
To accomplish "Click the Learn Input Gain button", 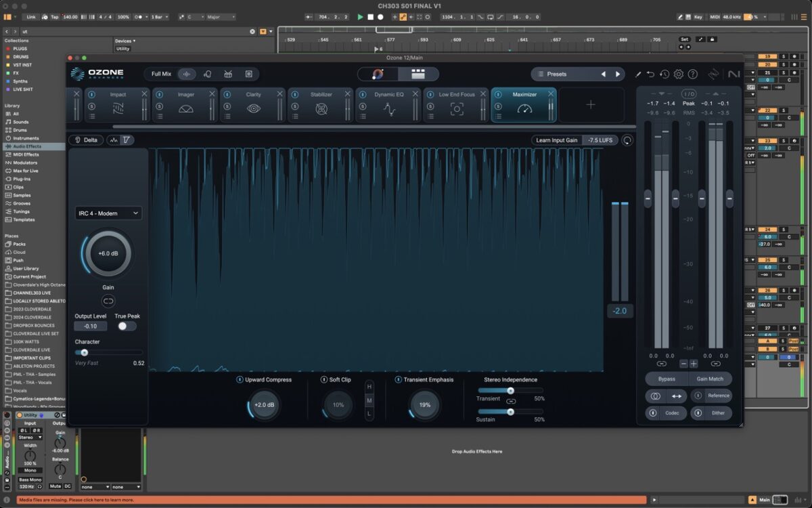I will point(557,140).
